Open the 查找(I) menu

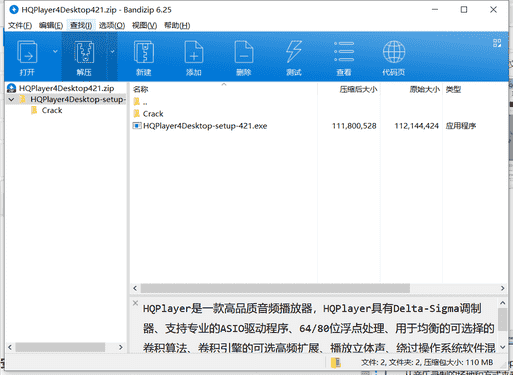coord(81,26)
